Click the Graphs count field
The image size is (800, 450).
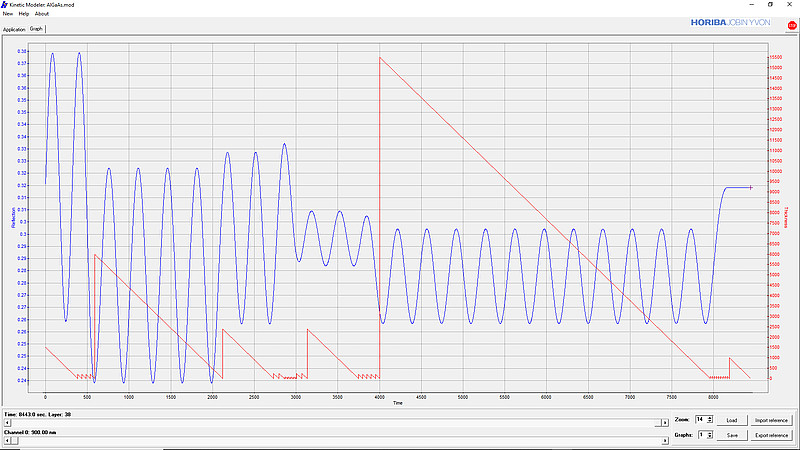point(699,435)
